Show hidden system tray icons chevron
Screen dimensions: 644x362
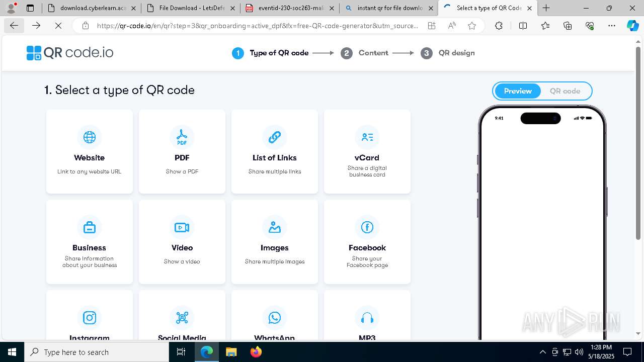pos(542,352)
